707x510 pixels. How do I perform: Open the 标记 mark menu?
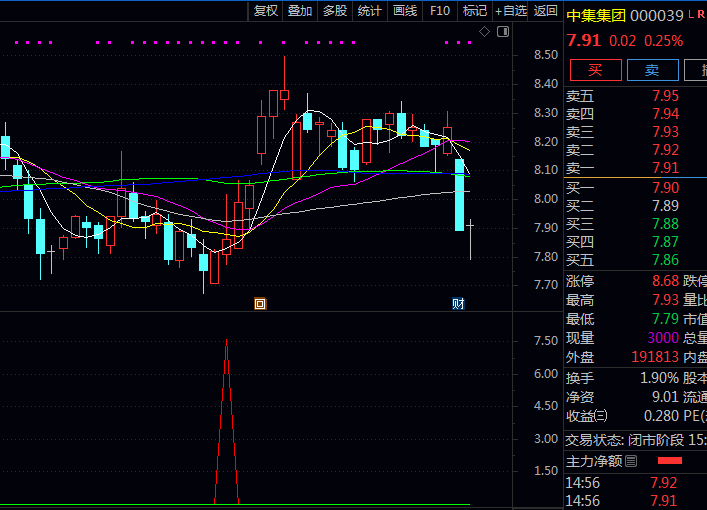pyautogui.click(x=474, y=11)
